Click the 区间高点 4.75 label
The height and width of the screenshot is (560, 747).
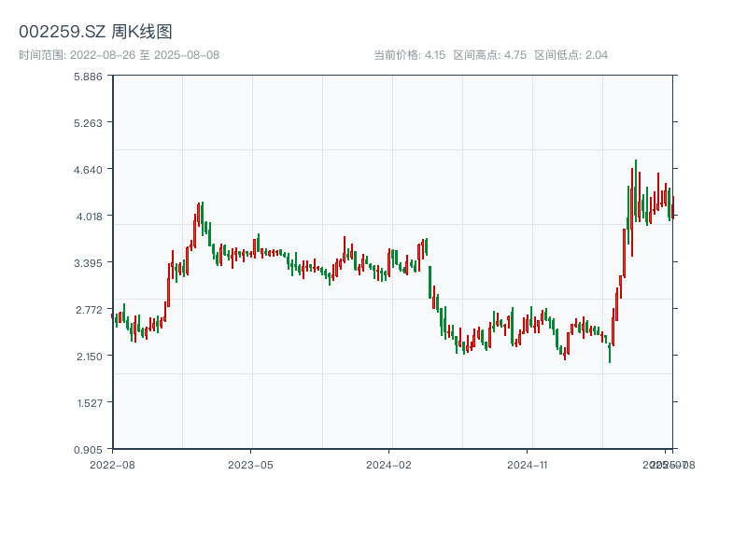point(489,55)
